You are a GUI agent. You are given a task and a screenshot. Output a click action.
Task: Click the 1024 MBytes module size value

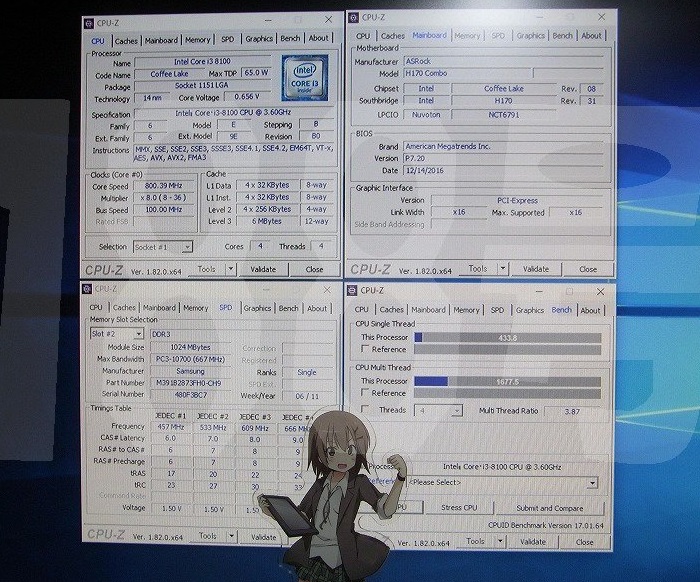tap(190, 347)
